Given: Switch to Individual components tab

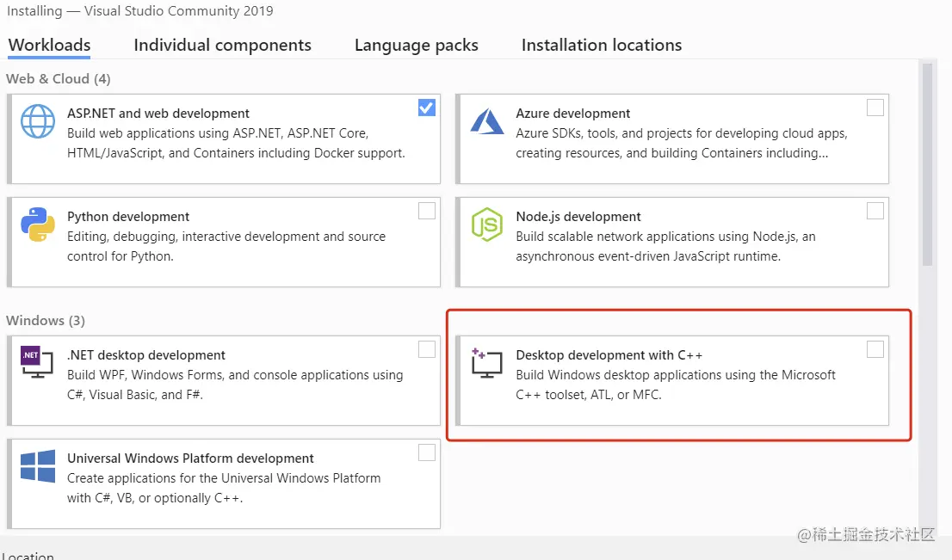Looking at the screenshot, I should [222, 45].
